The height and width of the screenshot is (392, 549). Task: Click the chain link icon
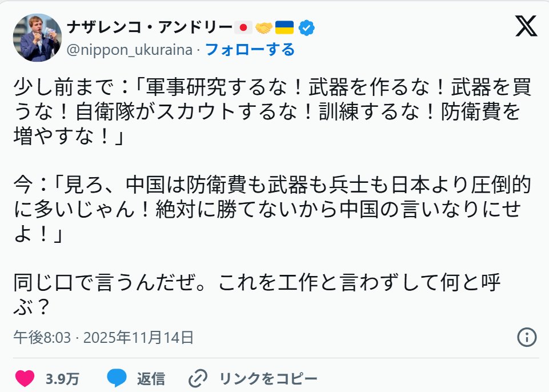tap(198, 378)
